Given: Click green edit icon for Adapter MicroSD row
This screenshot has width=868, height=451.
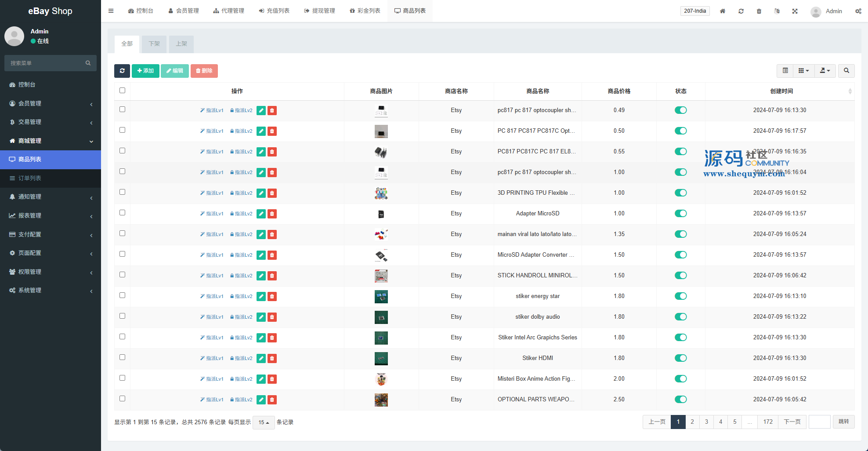Looking at the screenshot, I should [x=261, y=214].
